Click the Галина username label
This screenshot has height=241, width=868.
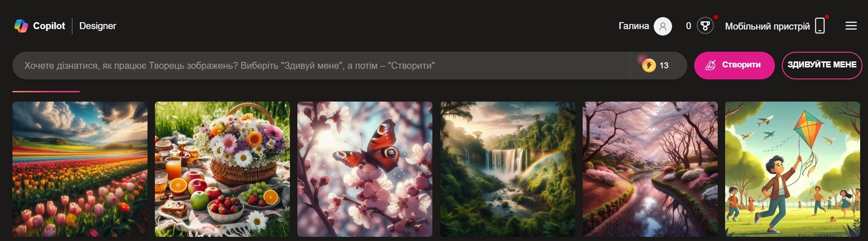click(x=633, y=26)
